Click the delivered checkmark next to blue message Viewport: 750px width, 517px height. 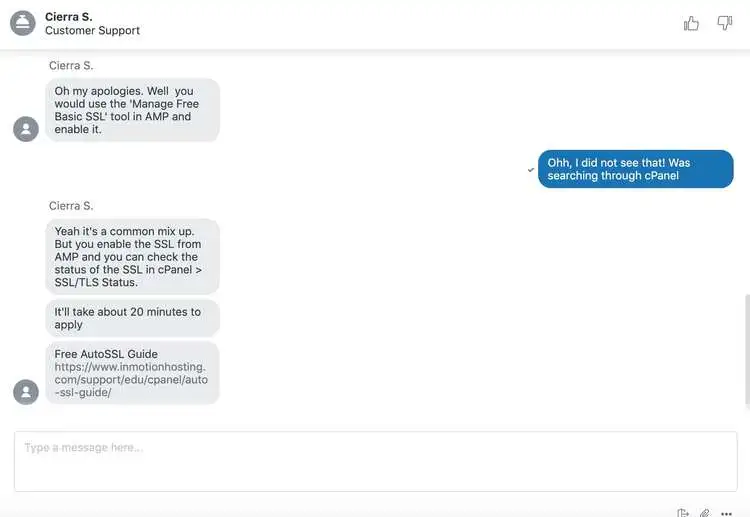tap(530, 170)
